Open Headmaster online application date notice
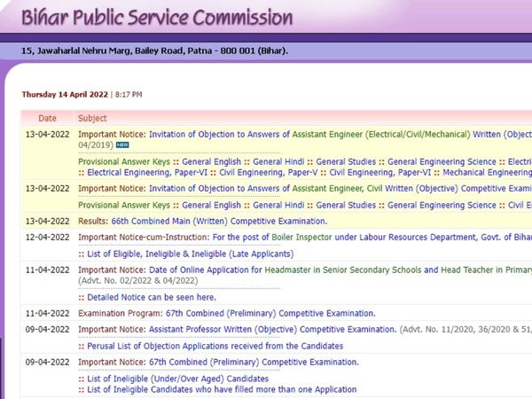 coord(340,270)
